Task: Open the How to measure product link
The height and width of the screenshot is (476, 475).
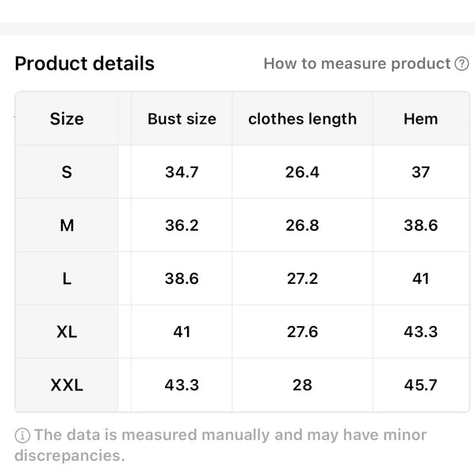Action: click(357, 63)
